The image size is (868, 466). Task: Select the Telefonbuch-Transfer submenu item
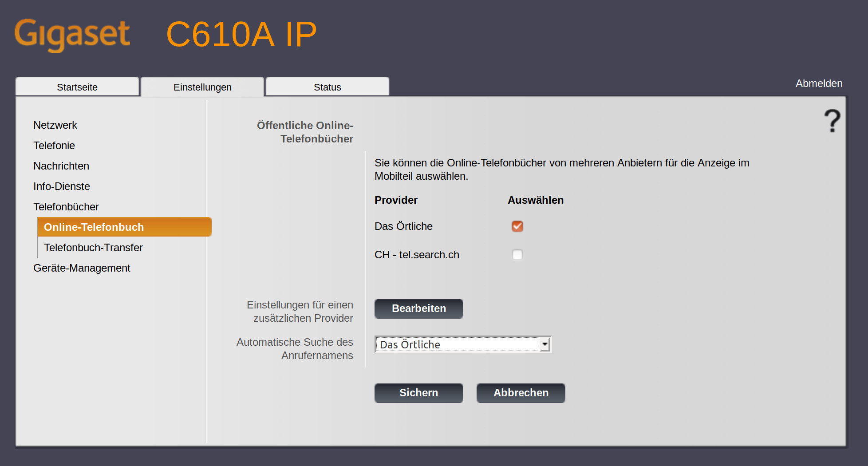click(x=93, y=248)
